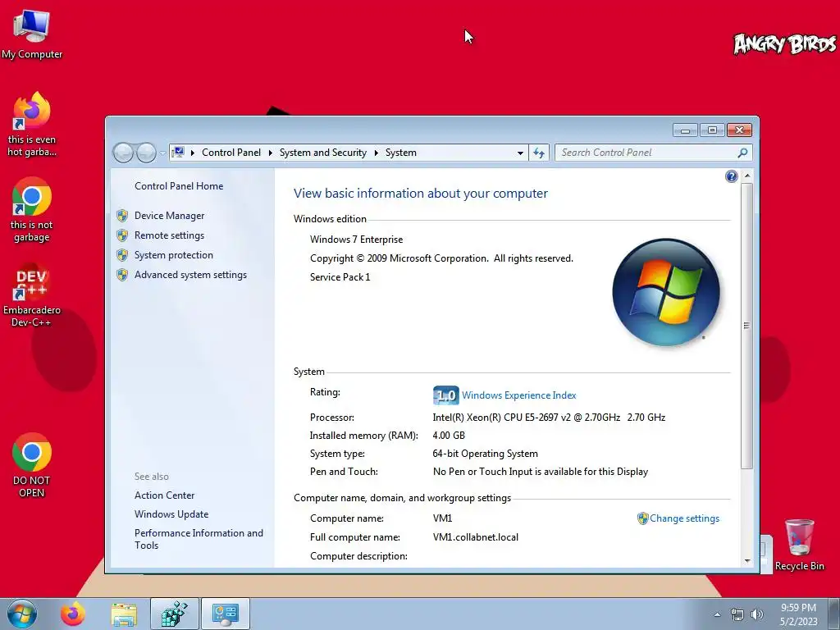840x630 pixels.
Task: Click the Forward navigation arrow button
Action: point(146,153)
